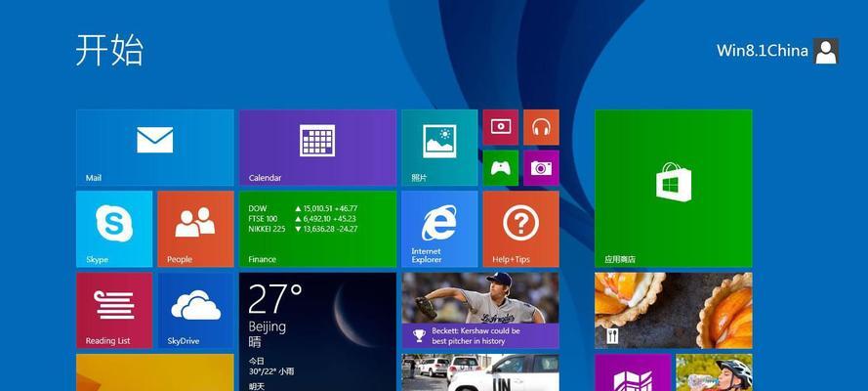Open the Reading List tile
Image resolution: width=868 pixels, height=391 pixels.
click(114, 310)
